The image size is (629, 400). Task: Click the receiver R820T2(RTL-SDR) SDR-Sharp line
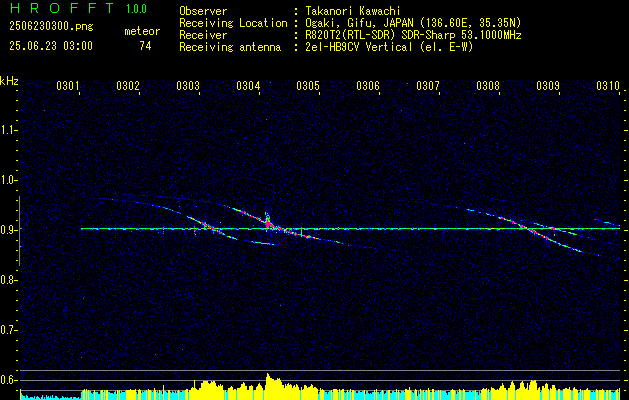[x=413, y=35]
